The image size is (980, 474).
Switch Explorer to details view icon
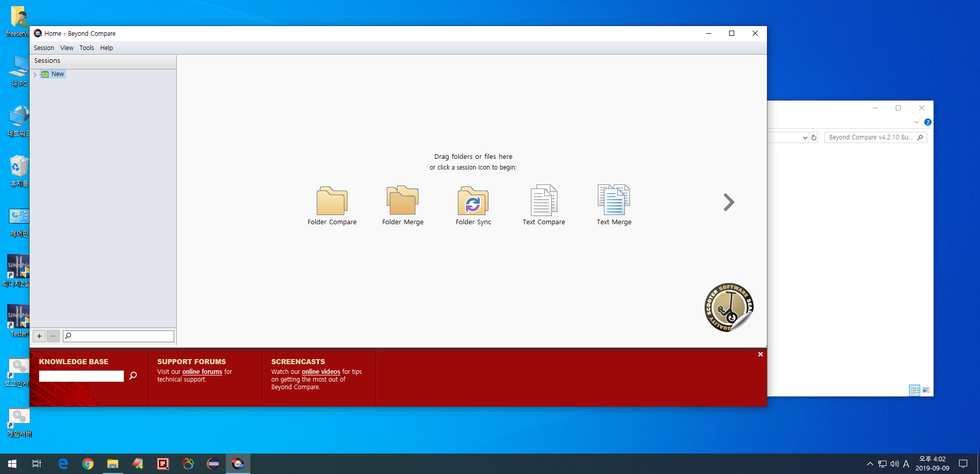tap(915, 390)
